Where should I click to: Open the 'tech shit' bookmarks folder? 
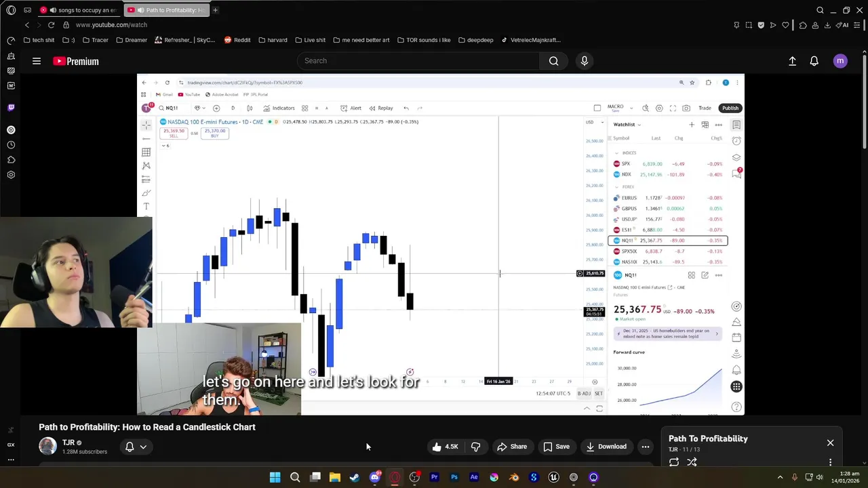(39, 40)
